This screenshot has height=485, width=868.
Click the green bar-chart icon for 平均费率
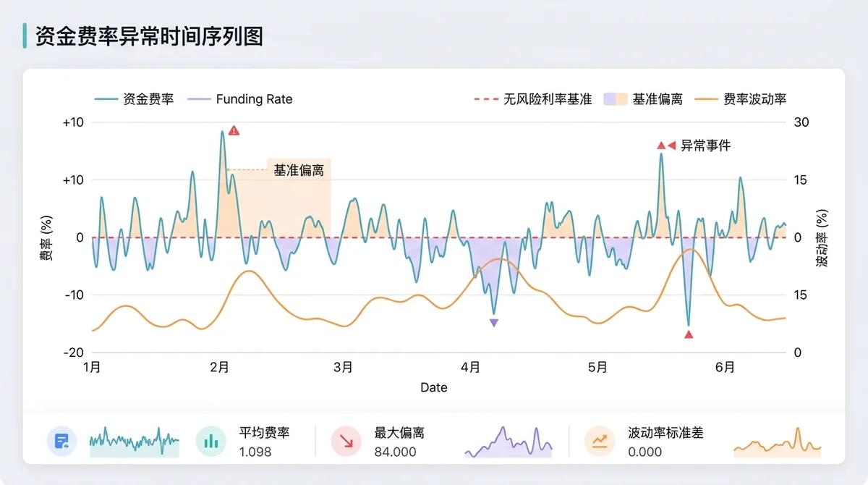[211, 441]
